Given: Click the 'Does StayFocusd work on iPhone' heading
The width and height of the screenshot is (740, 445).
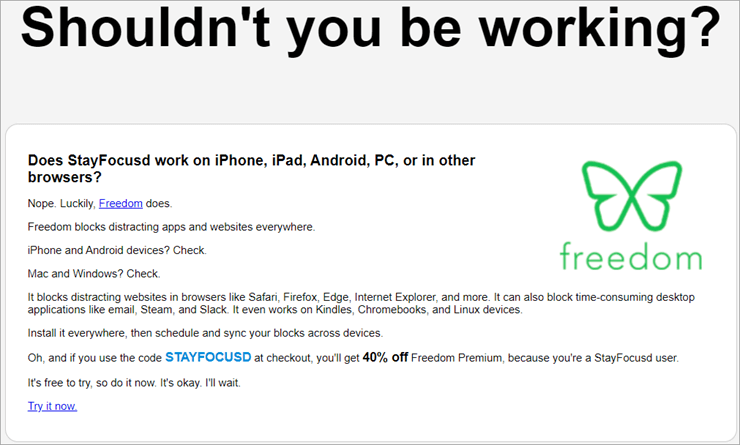Looking at the screenshot, I should [252, 168].
